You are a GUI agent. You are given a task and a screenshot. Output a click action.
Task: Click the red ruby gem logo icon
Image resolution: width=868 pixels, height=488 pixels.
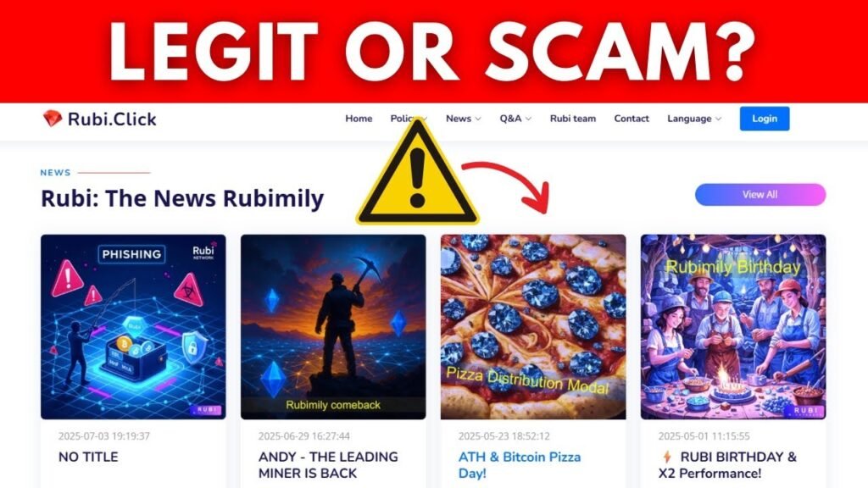52,119
